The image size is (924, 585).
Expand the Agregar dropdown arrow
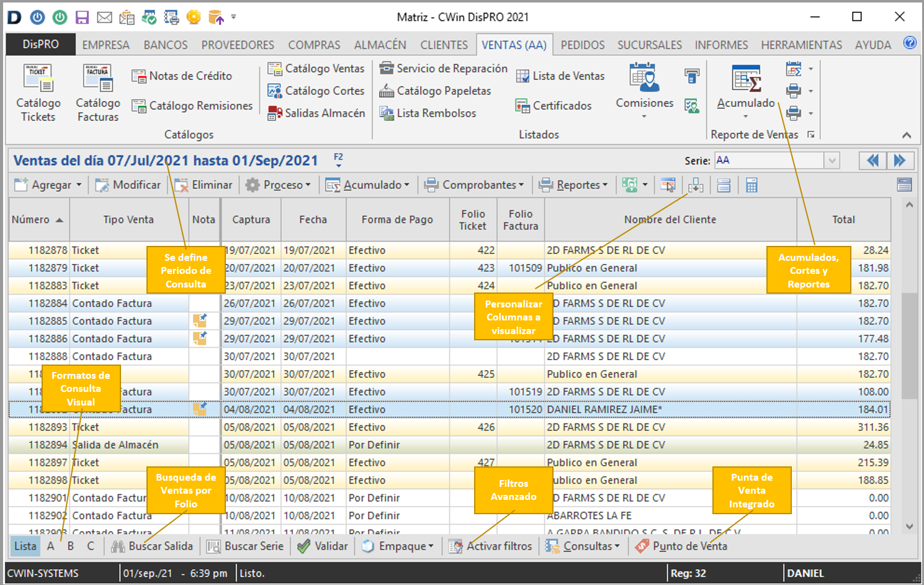[x=79, y=185]
